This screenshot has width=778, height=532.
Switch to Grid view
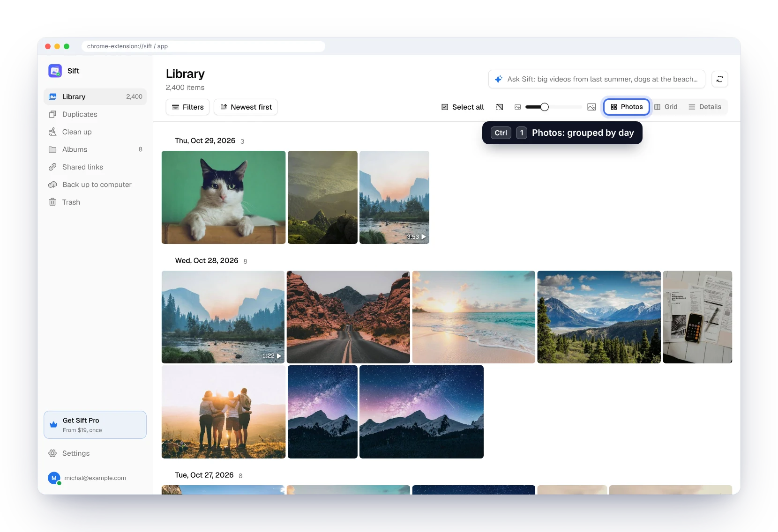666,107
